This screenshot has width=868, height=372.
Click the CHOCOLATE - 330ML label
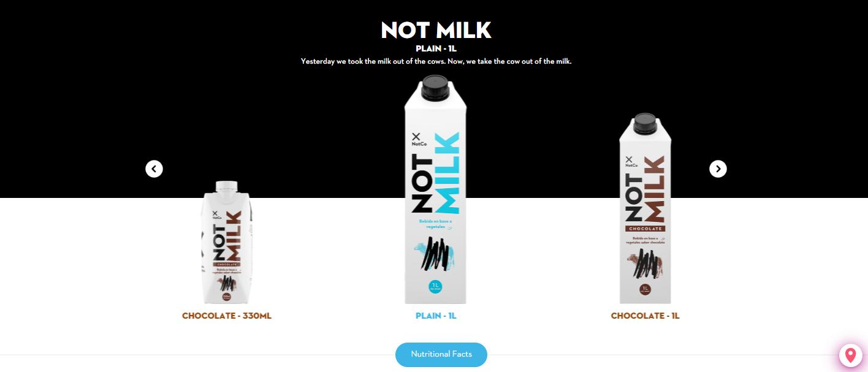pos(227,316)
